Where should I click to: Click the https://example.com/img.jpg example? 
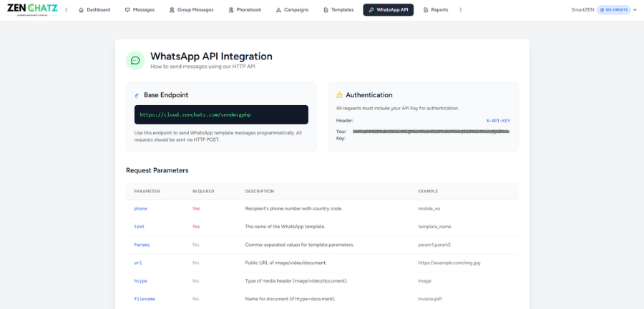coord(449,263)
